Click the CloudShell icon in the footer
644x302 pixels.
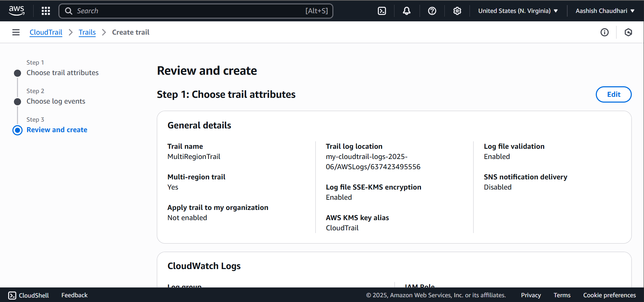tap(12, 295)
